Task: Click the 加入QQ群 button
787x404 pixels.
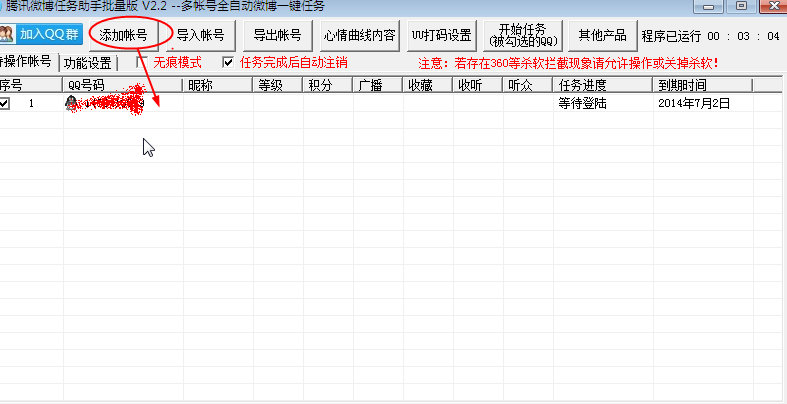Action: (x=41, y=35)
